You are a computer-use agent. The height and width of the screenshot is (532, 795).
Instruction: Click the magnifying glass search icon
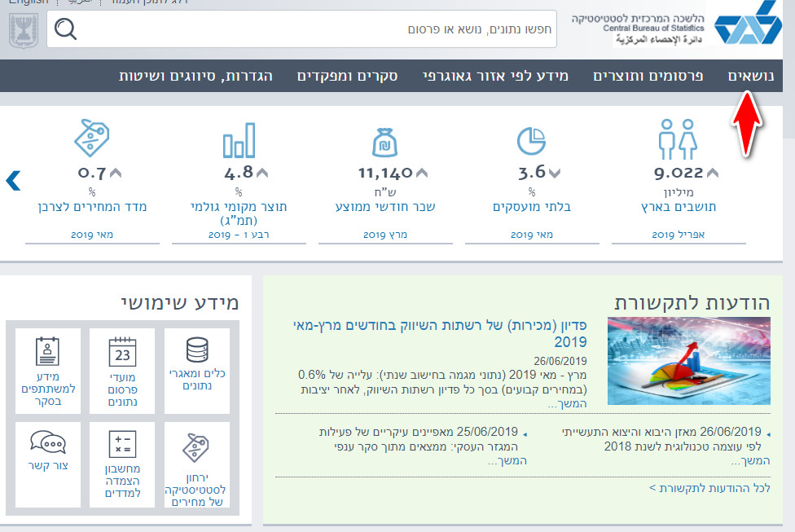point(66,29)
